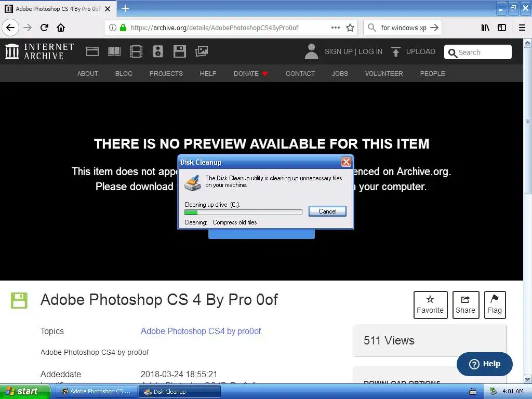This screenshot has height=399, width=532.
Task: Close the Adobe Photoshop CS 4 tab
Action: (x=108, y=9)
